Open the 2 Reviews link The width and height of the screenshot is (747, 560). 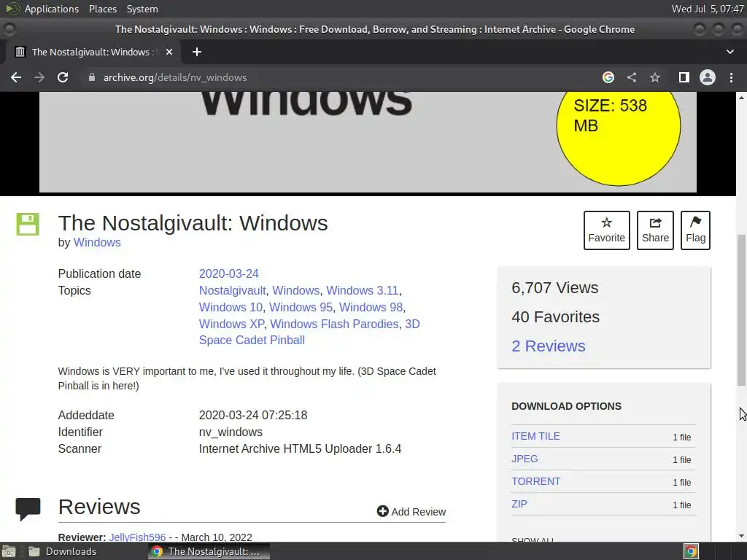549,346
